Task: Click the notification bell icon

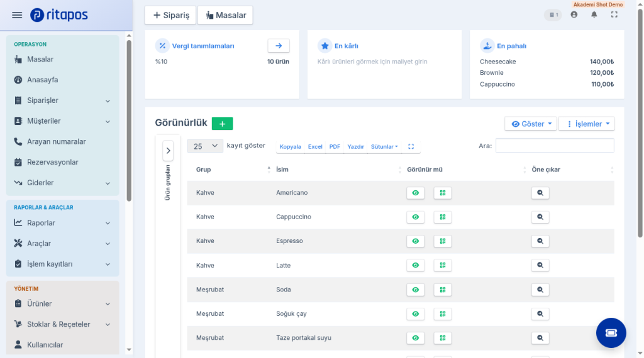Action: (594, 15)
